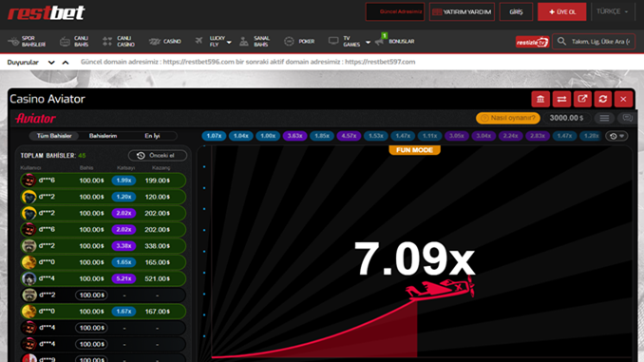Screen dimensions: 644x362
Task: Expand the round history dropdown
Action: point(616,136)
